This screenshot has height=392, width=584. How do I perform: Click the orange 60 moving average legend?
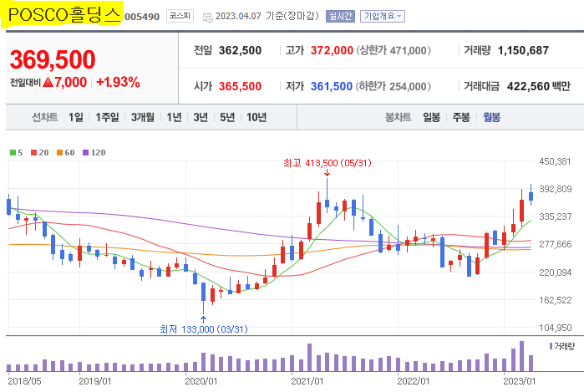tap(65, 152)
